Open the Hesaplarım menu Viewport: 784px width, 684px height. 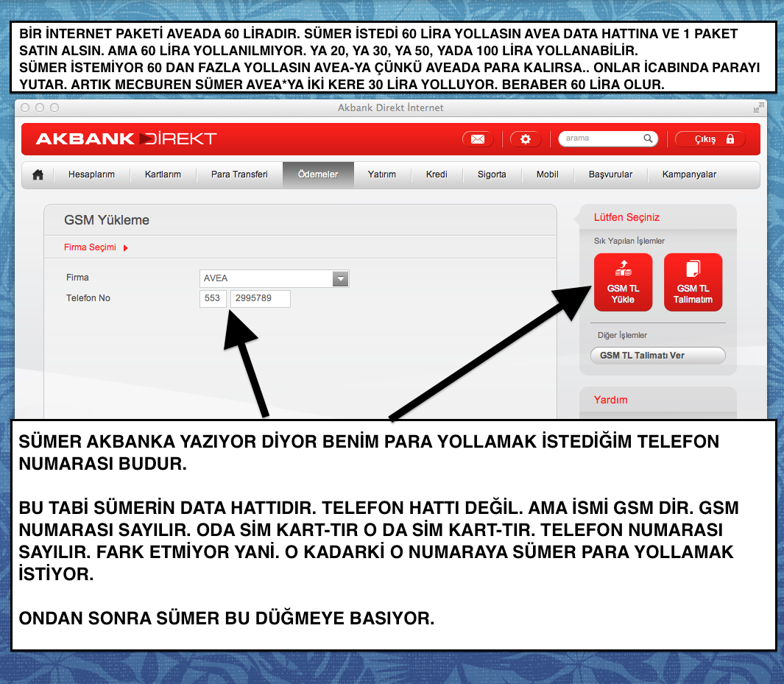[91, 174]
